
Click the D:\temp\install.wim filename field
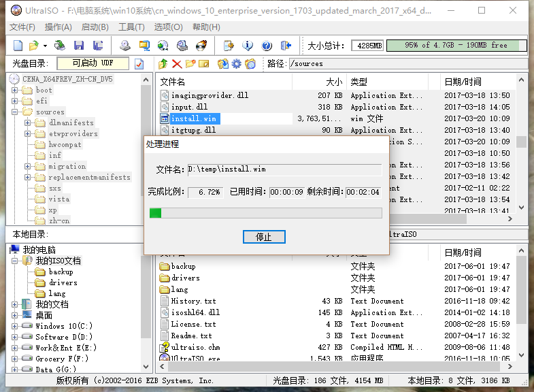(x=285, y=169)
